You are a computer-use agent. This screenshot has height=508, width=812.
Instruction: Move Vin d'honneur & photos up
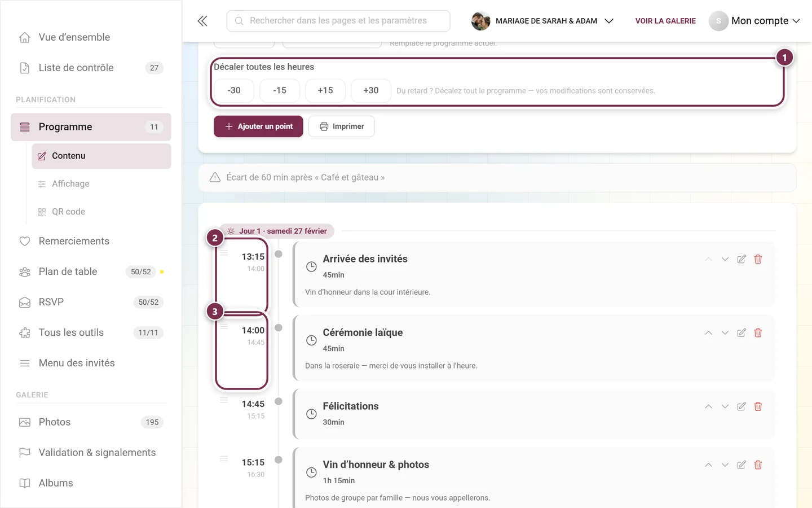708,465
